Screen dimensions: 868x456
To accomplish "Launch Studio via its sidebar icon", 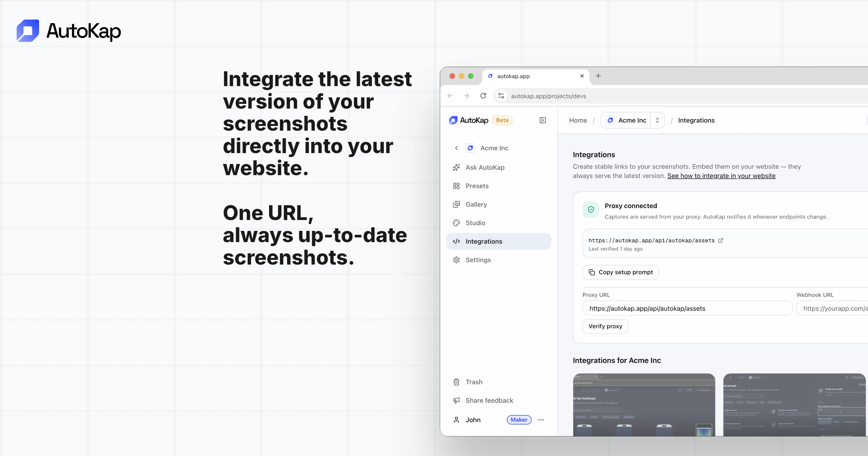I will click(x=456, y=223).
